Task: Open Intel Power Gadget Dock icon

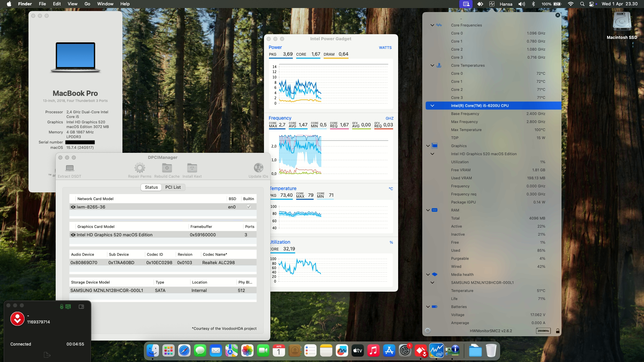Action: tap(436, 351)
